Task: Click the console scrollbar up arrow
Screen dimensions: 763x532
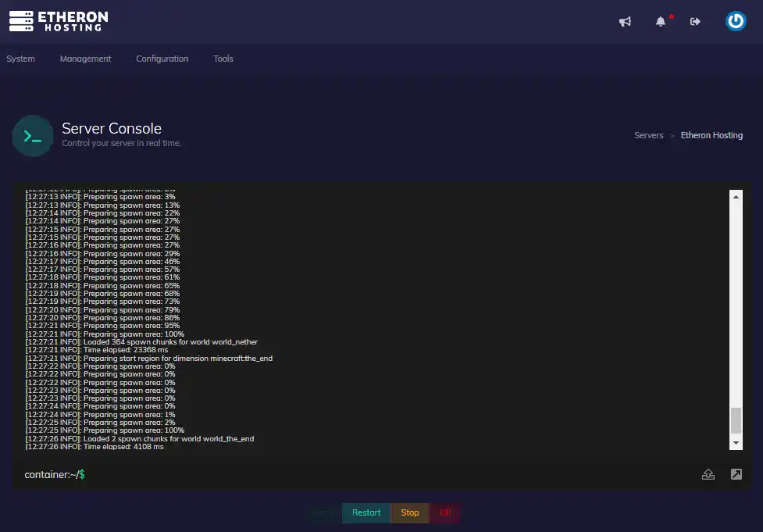Action: point(736,196)
